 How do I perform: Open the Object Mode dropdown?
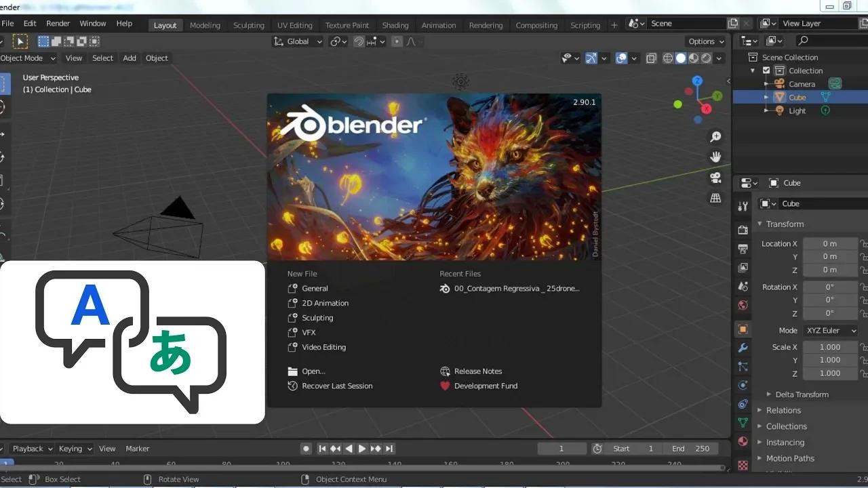click(27, 58)
